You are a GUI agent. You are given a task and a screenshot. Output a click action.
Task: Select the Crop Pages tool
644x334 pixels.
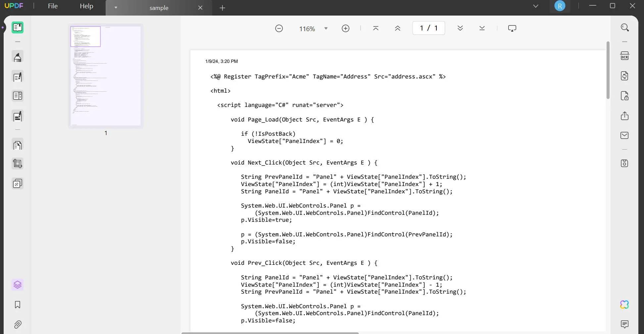click(18, 164)
